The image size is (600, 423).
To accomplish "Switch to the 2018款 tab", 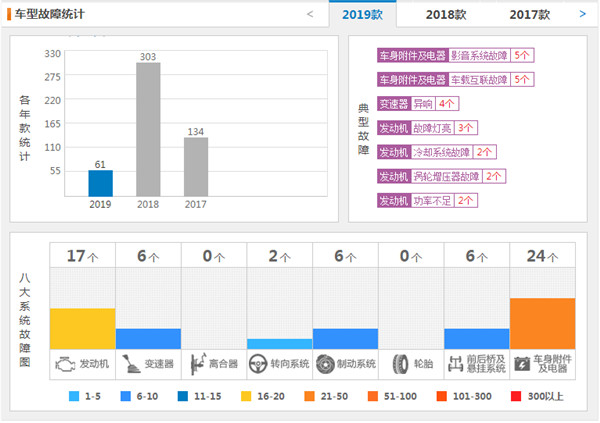I will coord(446,15).
